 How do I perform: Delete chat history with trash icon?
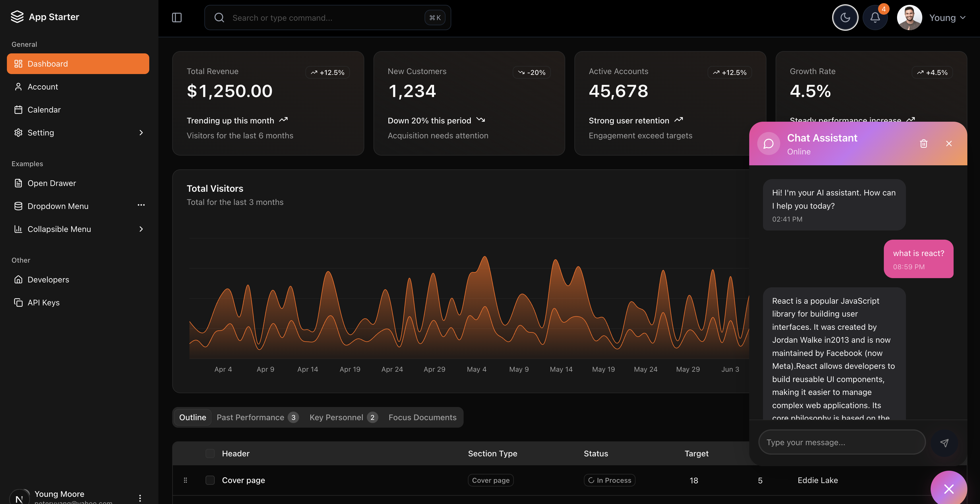pyautogui.click(x=923, y=144)
